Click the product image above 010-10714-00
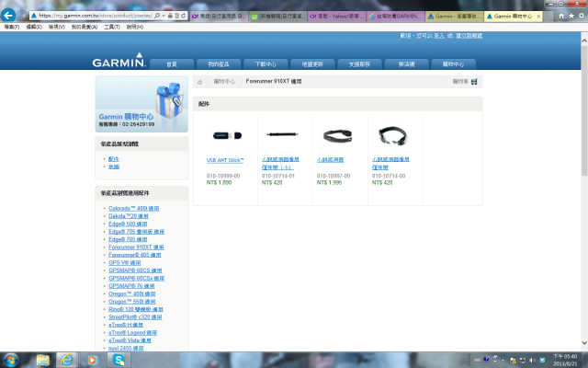The height and width of the screenshot is (368, 588). tap(392, 135)
